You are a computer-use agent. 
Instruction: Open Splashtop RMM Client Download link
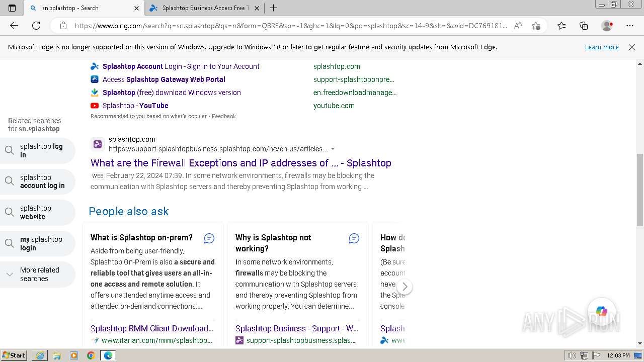coord(152,328)
